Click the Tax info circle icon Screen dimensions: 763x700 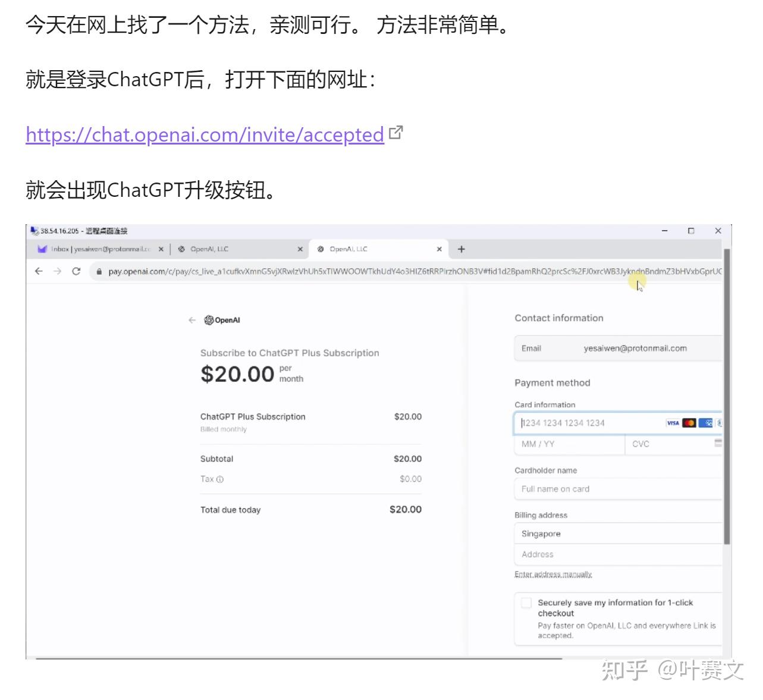[x=219, y=479]
